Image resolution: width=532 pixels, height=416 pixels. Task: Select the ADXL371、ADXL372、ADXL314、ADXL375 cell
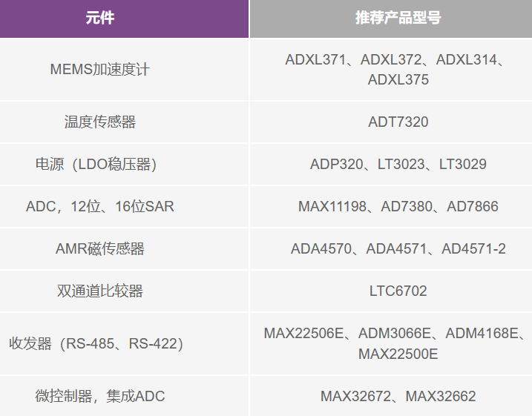pyautogui.click(x=391, y=70)
